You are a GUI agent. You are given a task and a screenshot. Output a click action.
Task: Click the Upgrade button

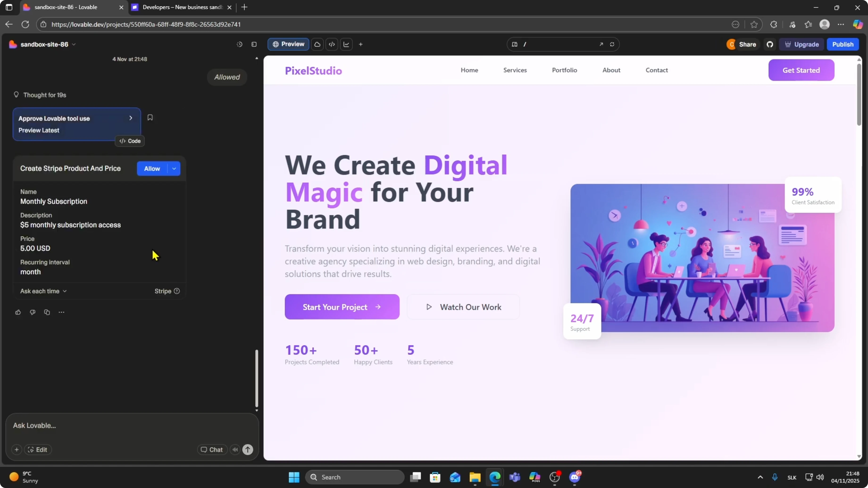coord(802,45)
